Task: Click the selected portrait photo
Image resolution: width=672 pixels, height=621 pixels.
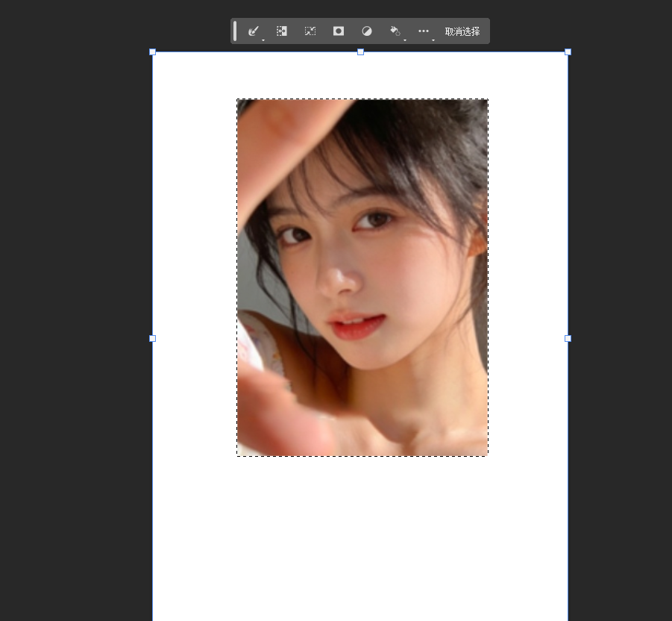Action: tap(362, 278)
